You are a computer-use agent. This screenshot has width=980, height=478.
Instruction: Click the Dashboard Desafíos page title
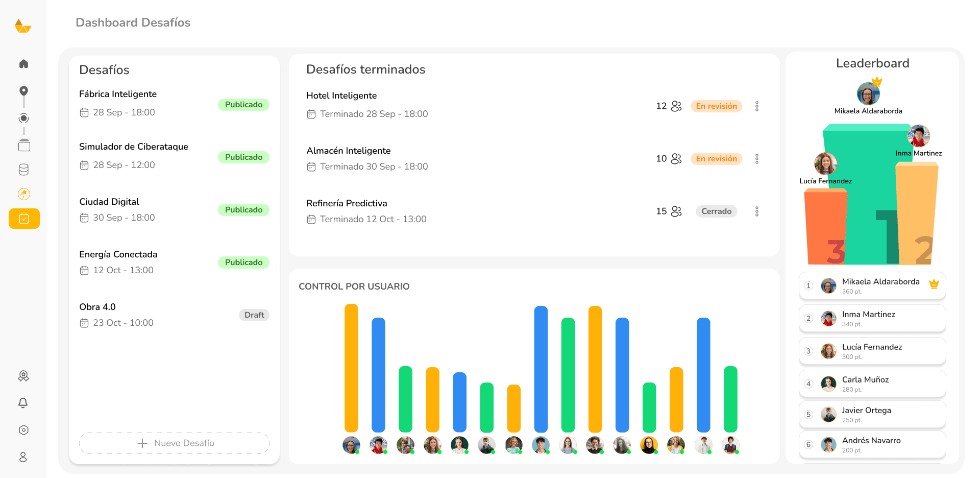coord(133,22)
